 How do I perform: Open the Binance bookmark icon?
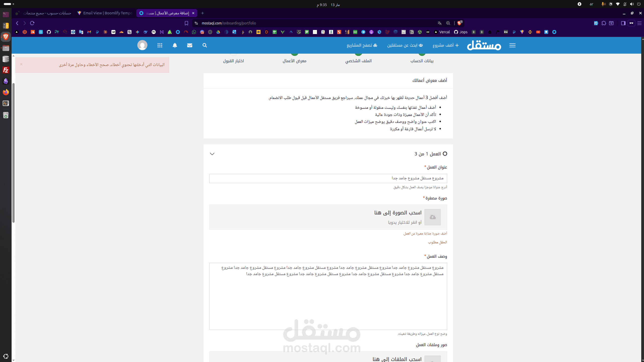[530, 32]
